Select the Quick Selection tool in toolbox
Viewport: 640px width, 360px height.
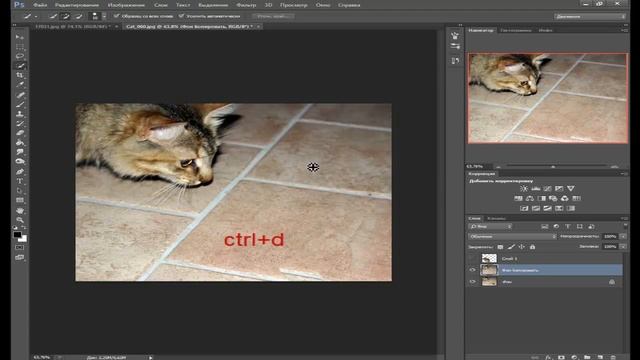tap(20, 66)
